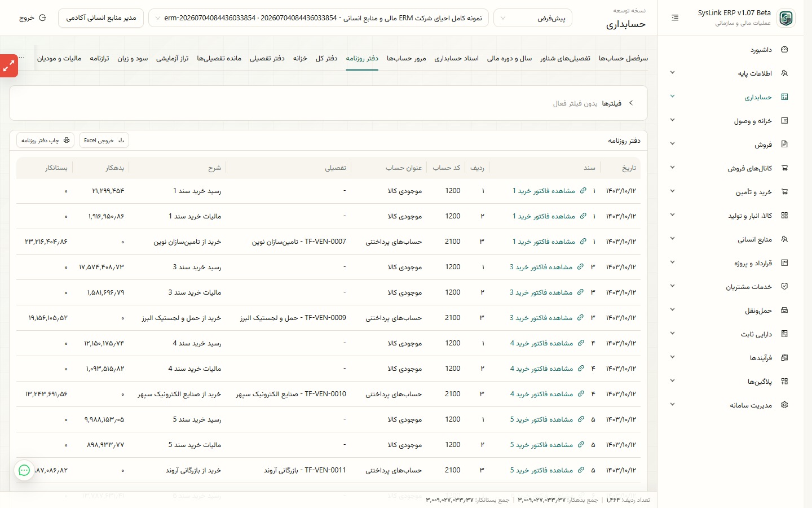
Task: Open the تراز آزمایشی tab
Action: (x=172, y=58)
